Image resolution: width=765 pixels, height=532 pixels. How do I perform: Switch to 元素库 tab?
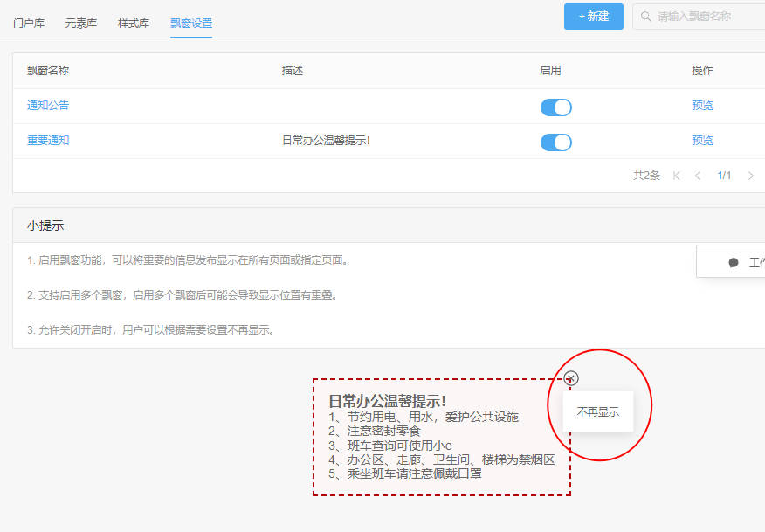[x=81, y=23]
